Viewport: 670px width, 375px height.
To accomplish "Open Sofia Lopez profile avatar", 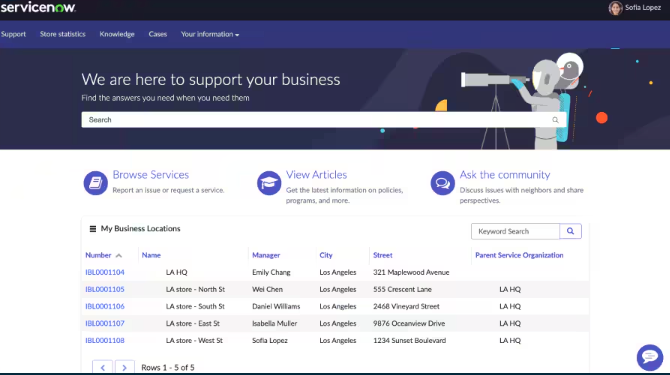I will (x=615, y=8).
